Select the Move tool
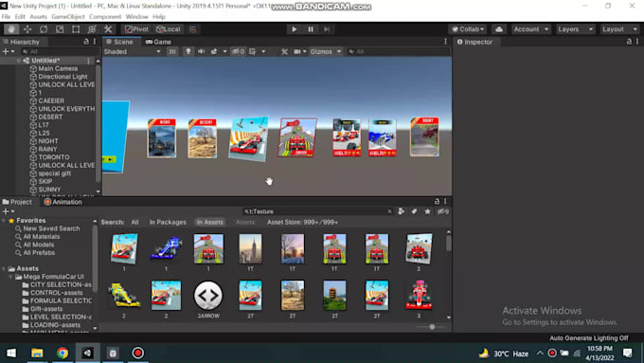The image size is (644, 363). point(27,29)
